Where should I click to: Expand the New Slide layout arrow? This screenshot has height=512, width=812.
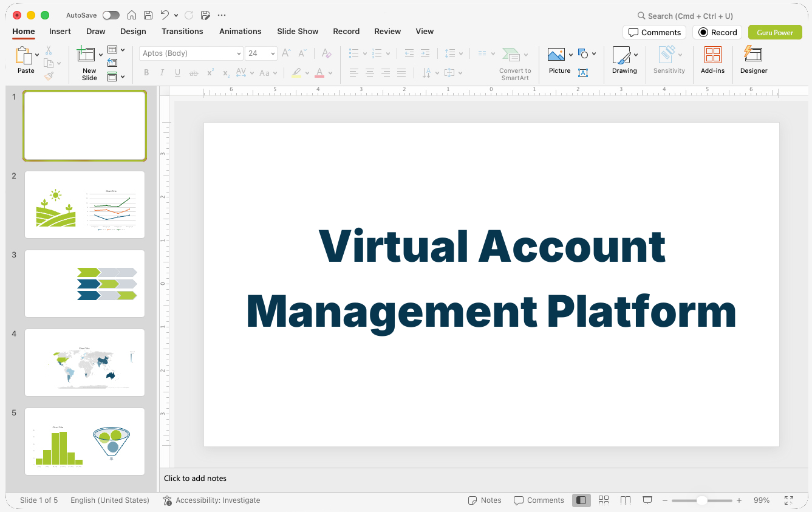tap(101, 55)
